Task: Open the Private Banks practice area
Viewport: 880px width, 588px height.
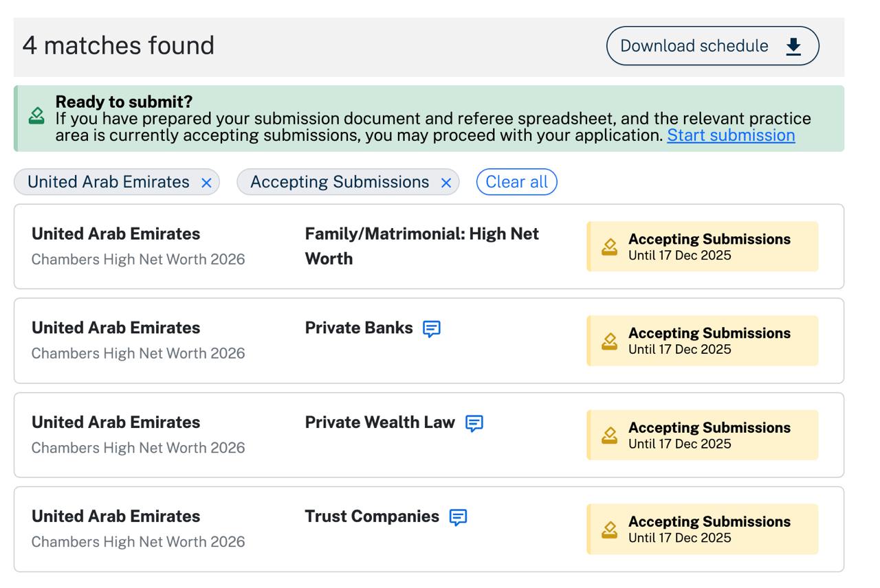Action: pos(358,328)
